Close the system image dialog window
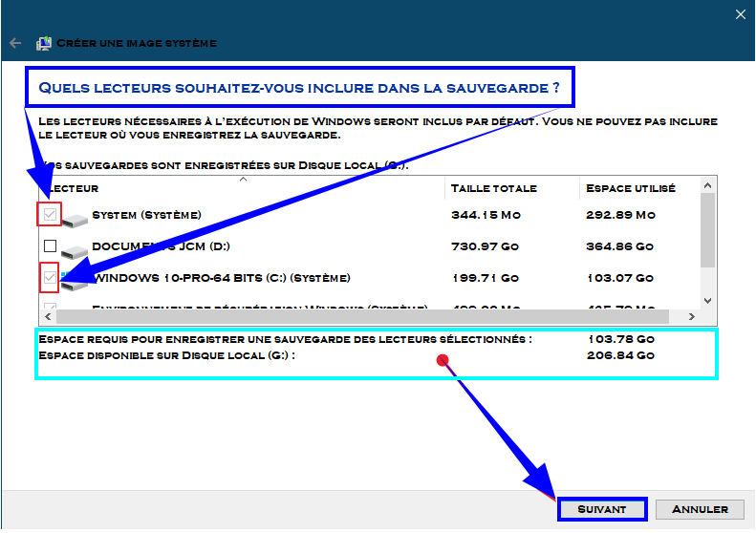Screen dimensions: 756x533 point(740,14)
